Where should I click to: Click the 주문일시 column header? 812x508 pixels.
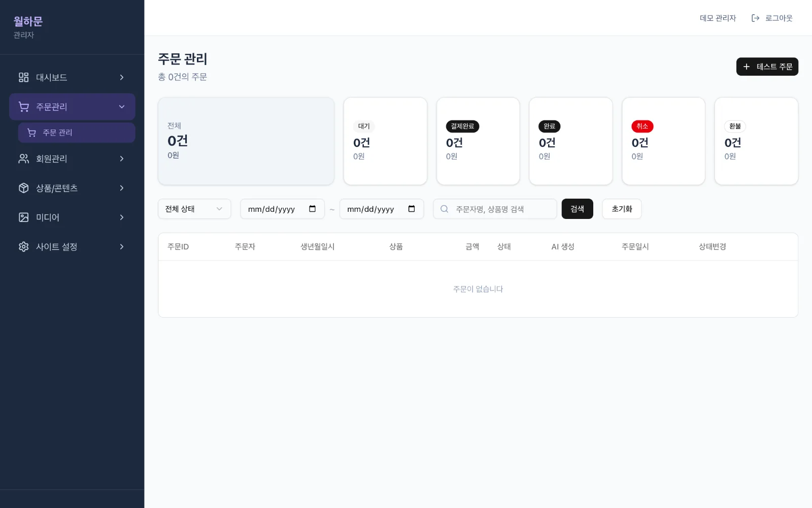635,247
